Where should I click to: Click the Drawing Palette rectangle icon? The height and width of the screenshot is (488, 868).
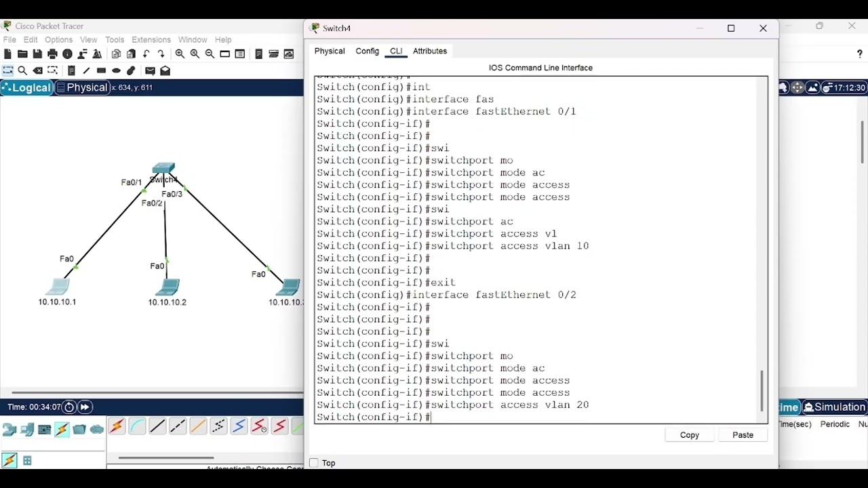224,54
